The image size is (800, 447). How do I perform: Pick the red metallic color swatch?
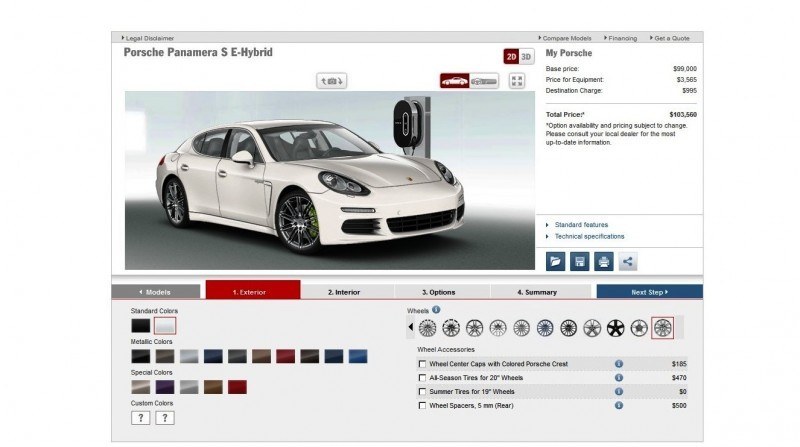(x=285, y=356)
